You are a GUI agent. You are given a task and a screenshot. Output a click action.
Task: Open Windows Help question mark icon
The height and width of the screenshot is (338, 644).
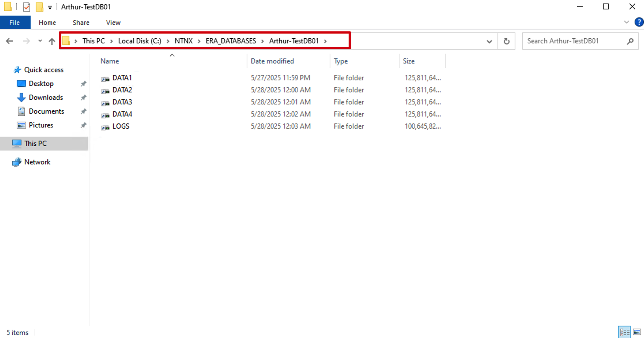pos(639,22)
